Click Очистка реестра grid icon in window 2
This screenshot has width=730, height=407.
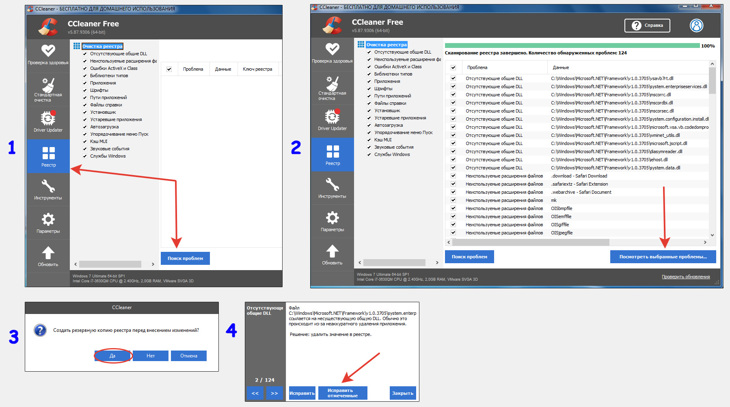361,44
